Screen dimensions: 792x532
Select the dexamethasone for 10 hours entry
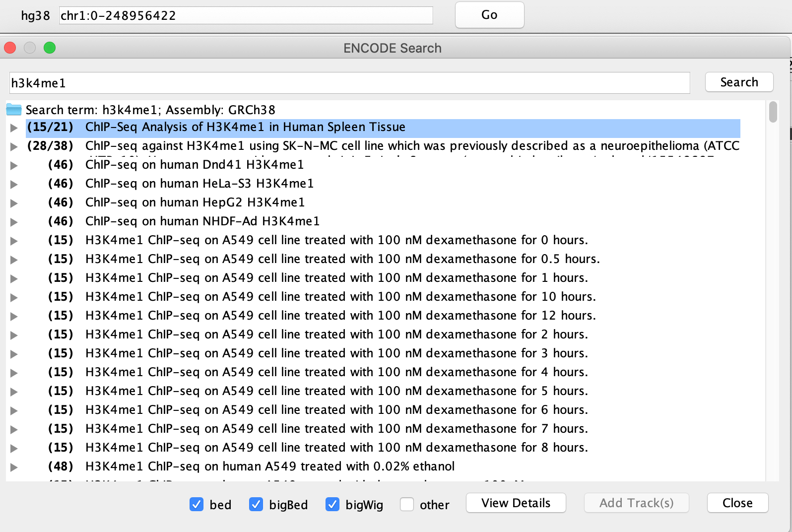(340, 297)
